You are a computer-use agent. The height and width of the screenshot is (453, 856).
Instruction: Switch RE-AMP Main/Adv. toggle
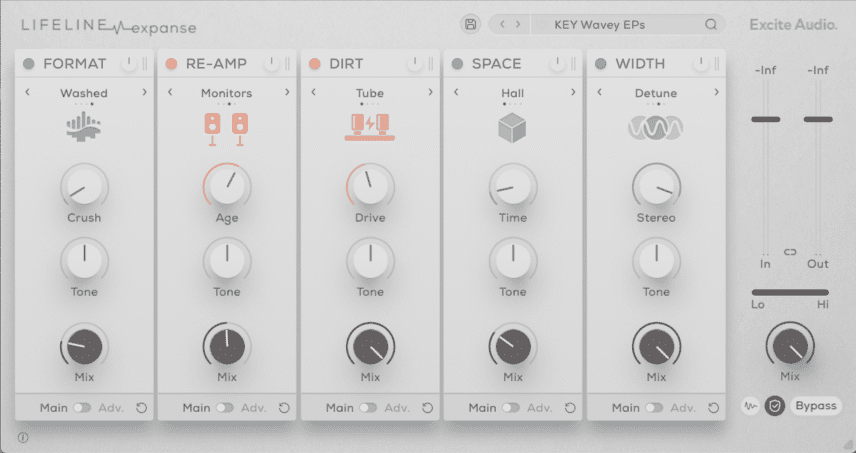(225, 408)
